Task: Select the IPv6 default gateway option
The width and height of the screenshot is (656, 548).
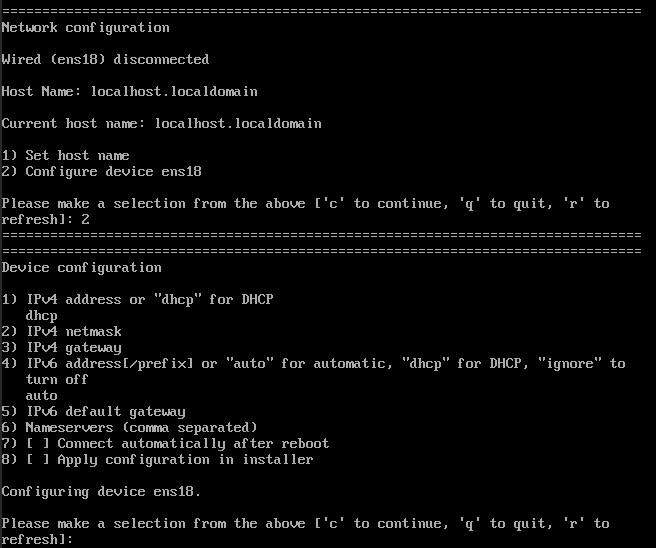Action: click(93, 411)
